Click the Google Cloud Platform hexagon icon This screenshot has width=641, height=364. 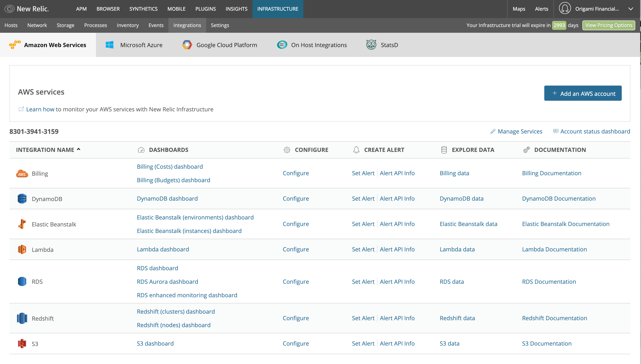pyautogui.click(x=187, y=45)
